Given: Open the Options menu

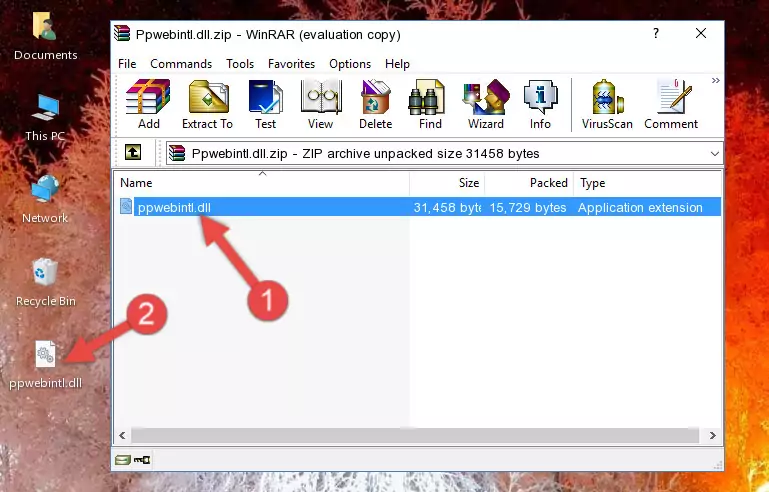Looking at the screenshot, I should [350, 64].
